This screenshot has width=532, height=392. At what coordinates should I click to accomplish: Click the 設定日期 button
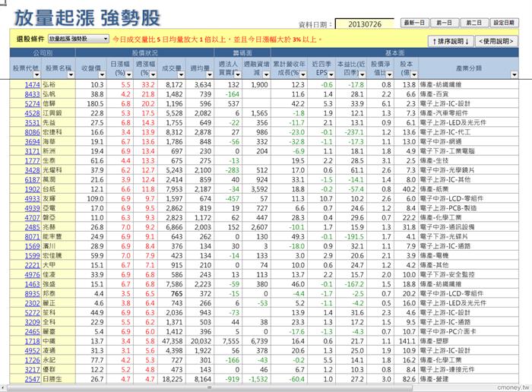coord(504,23)
